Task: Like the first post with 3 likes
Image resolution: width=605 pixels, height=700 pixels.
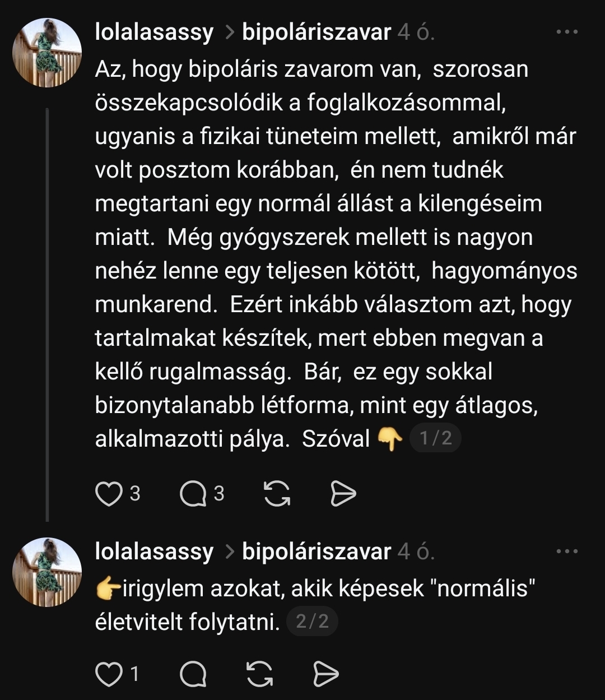Action: [109, 494]
